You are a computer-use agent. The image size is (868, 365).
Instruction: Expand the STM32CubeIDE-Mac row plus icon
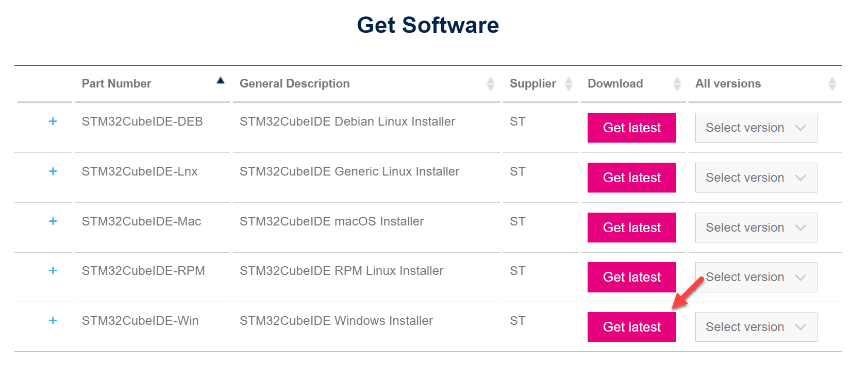click(x=53, y=221)
